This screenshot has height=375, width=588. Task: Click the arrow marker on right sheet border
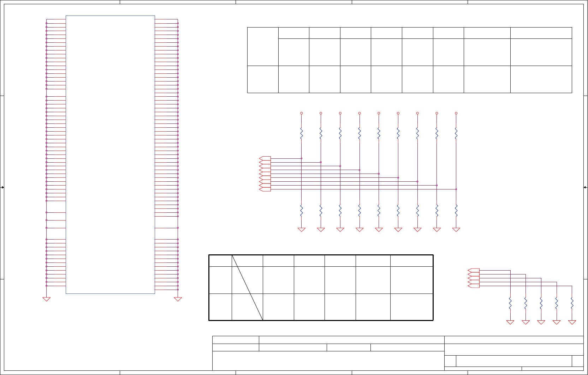(x=585, y=187)
